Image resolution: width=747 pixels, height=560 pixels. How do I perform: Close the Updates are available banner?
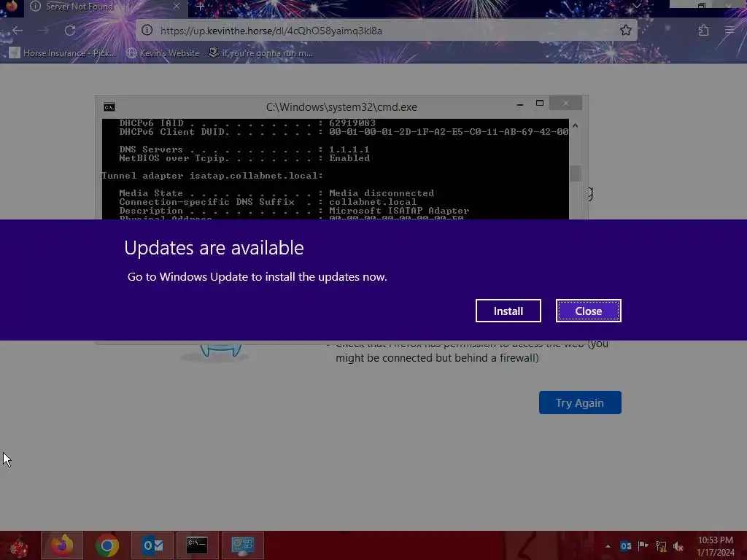click(589, 311)
